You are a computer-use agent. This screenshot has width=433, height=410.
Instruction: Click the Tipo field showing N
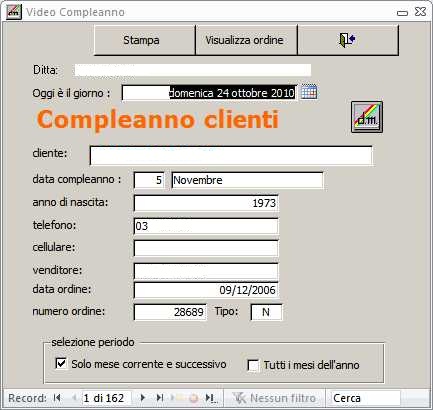266,312
